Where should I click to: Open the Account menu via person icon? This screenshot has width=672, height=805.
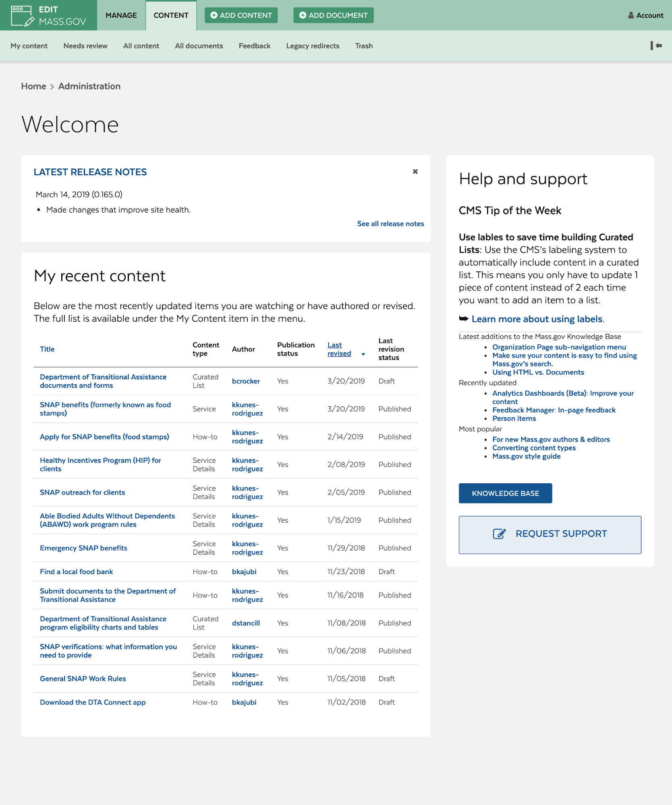pyautogui.click(x=630, y=15)
